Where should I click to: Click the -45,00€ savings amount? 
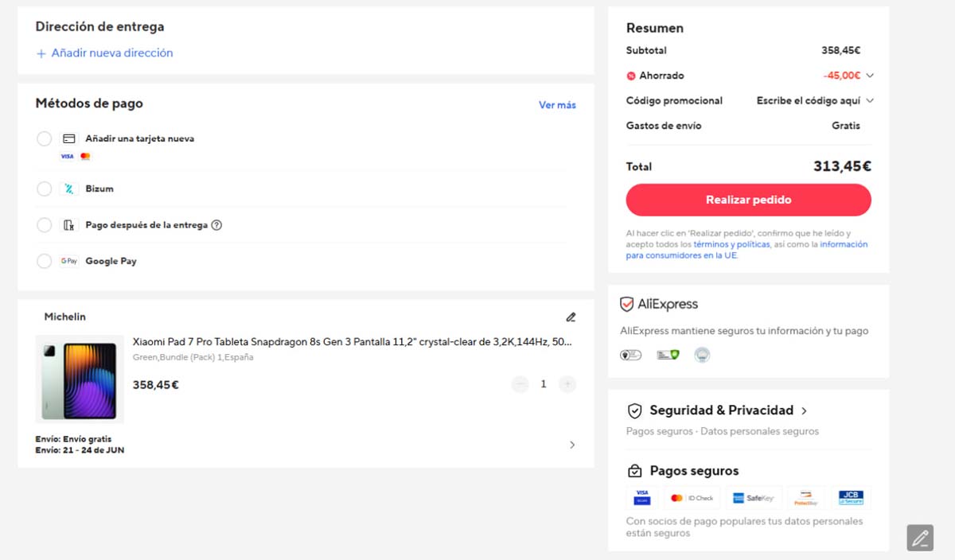[x=842, y=76]
